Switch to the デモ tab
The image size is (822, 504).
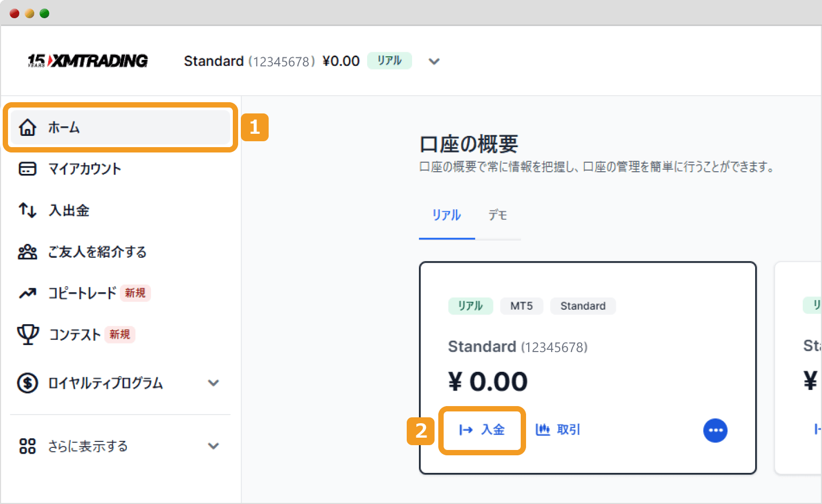point(498,216)
